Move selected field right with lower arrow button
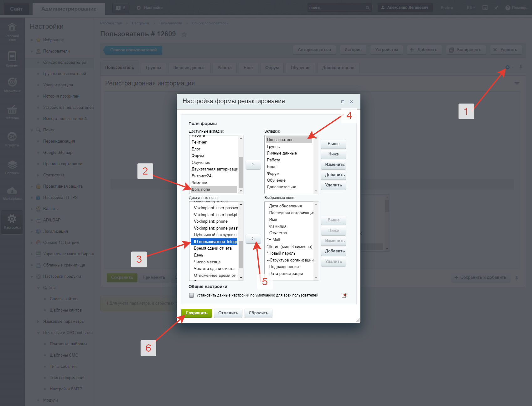The height and width of the screenshot is (406, 532). coord(253,239)
